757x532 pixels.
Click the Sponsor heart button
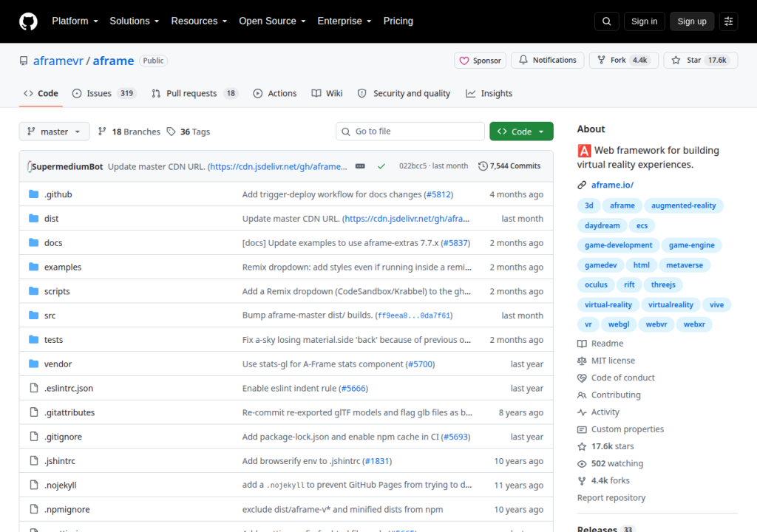tap(480, 61)
